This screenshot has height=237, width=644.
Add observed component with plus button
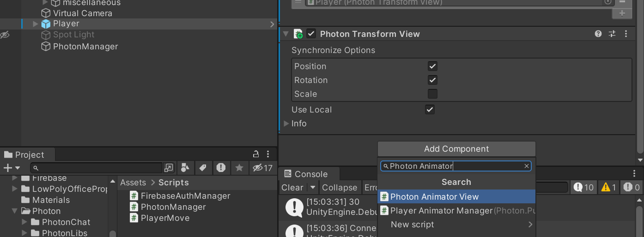tap(622, 13)
